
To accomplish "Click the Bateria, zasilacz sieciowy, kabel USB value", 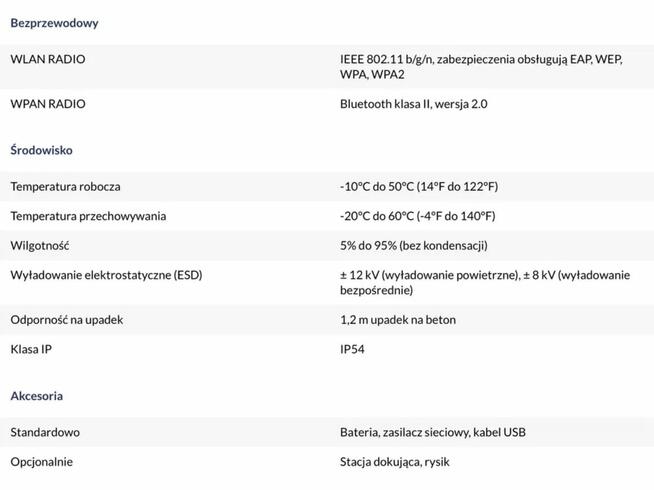I will 432,432.
